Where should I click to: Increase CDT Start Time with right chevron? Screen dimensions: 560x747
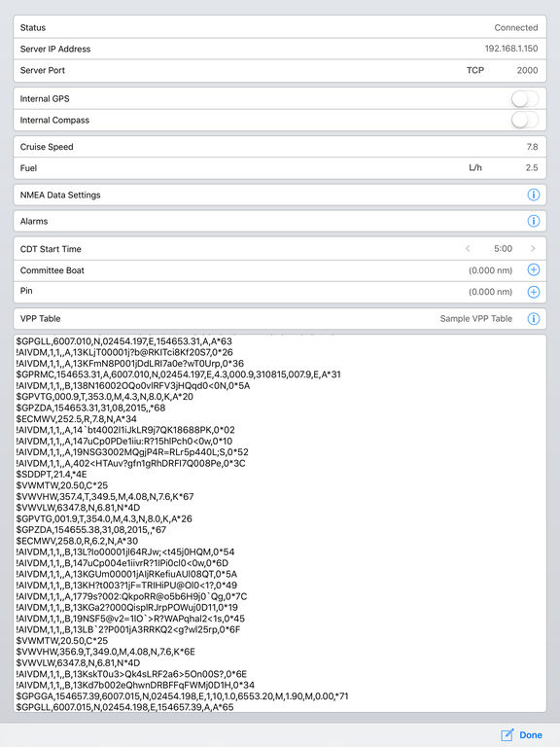[x=533, y=249]
